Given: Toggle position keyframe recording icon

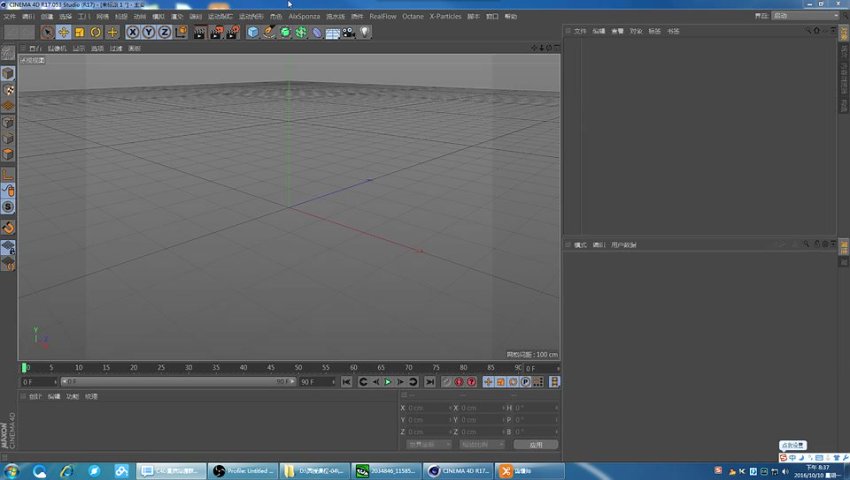Looking at the screenshot, I should click(488, 382).
